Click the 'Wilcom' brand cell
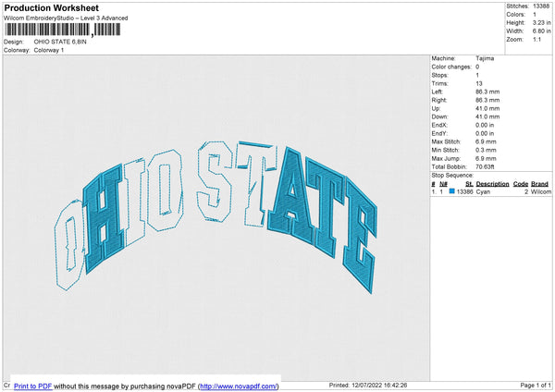Image resolution: width=555 pixels, height=392 pixels. (541, 191)
